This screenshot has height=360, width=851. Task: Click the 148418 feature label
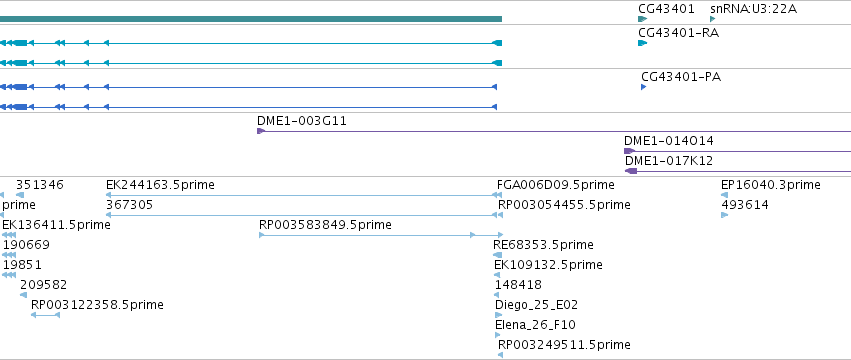tap(518, 285)
